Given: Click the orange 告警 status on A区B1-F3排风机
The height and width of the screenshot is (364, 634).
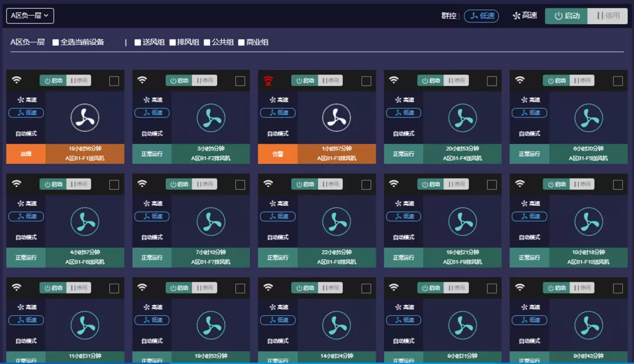Looking at the screenshot, I should [277, 154].
